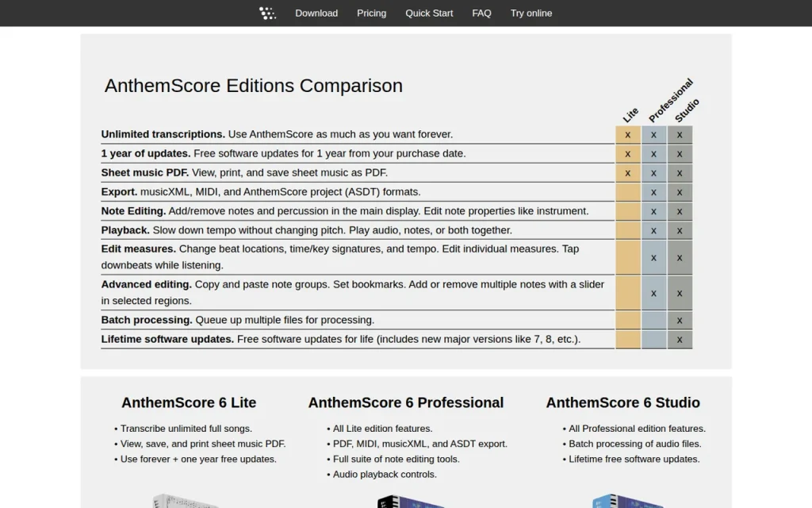Screen dimensions: 812x508
Task: Click 'Transcribe unlimited full songs.' bullet
Action: [186, 429]
